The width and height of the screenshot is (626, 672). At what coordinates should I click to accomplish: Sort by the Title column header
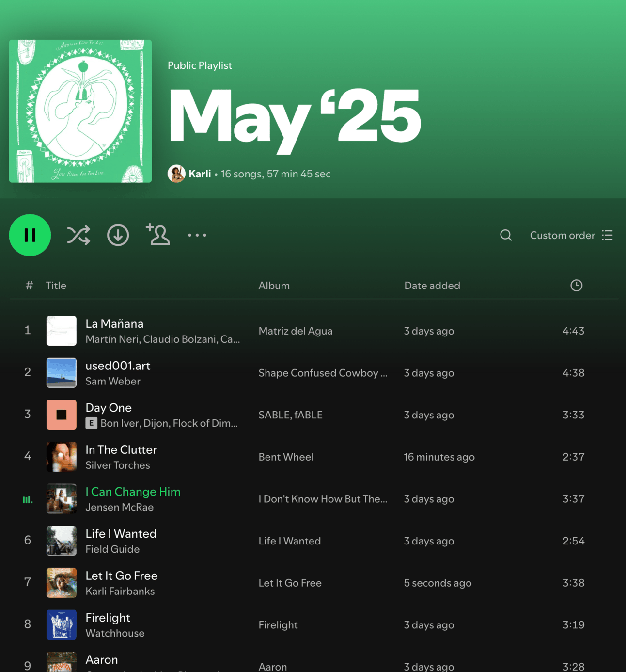(56, 286)
